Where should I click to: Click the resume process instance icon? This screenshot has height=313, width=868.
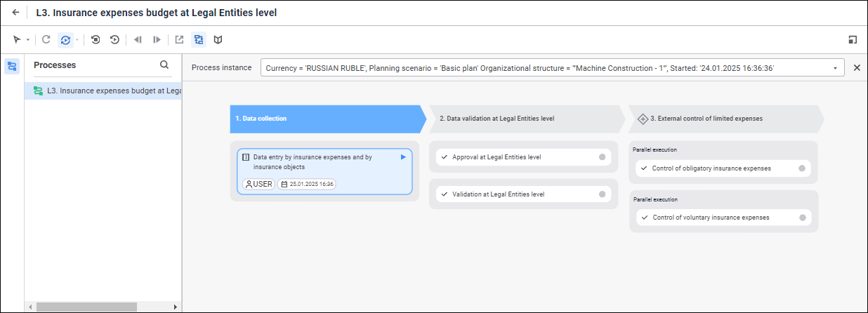pos(114,40)
